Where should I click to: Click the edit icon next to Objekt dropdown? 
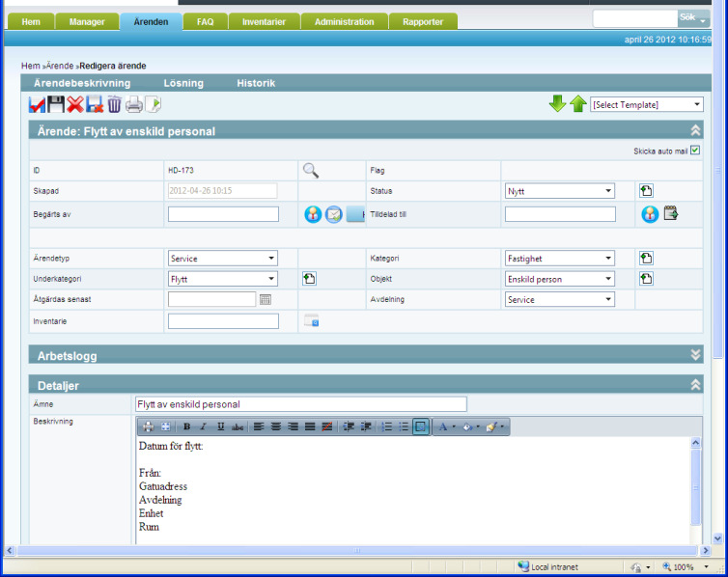pos(646,279)
